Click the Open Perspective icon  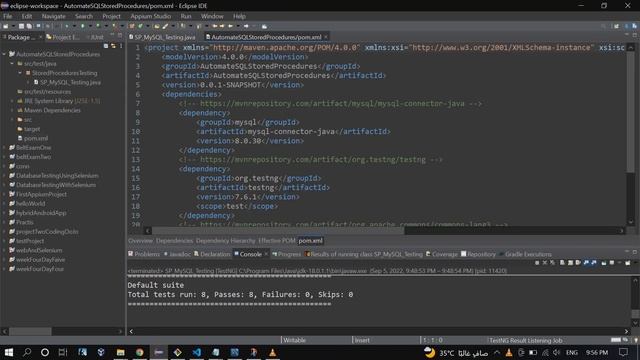pos(616,26)
